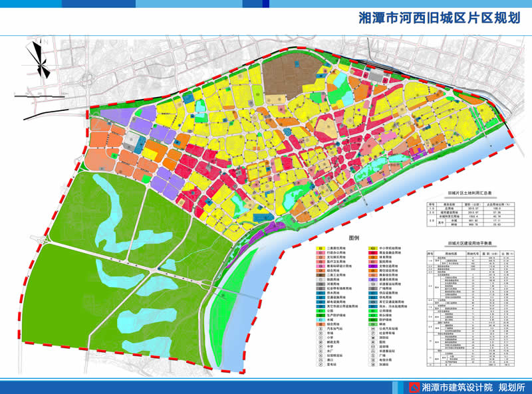Click the 变电站 legend symbol
532x394 pixels.
click(320, 365)
